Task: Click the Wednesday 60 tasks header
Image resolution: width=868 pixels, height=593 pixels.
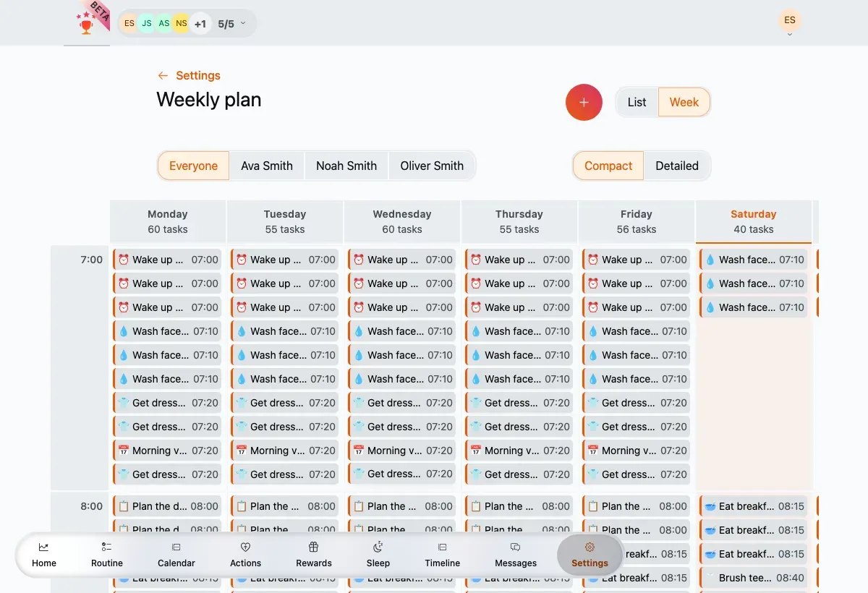Action: (402, 221)
